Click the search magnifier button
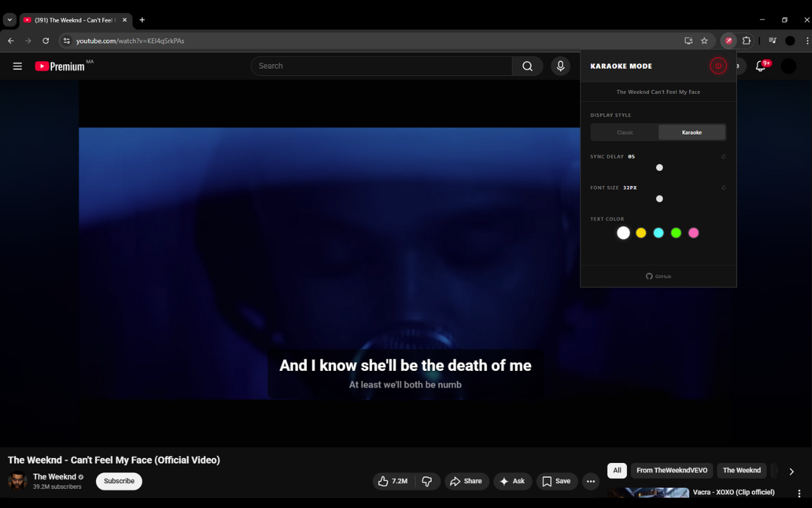The image size is (812, 508). pos(527,66)
